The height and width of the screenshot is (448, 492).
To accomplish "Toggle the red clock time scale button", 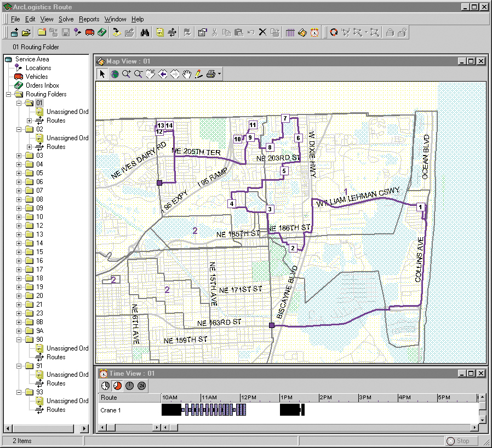I will [x=117, y=386].
